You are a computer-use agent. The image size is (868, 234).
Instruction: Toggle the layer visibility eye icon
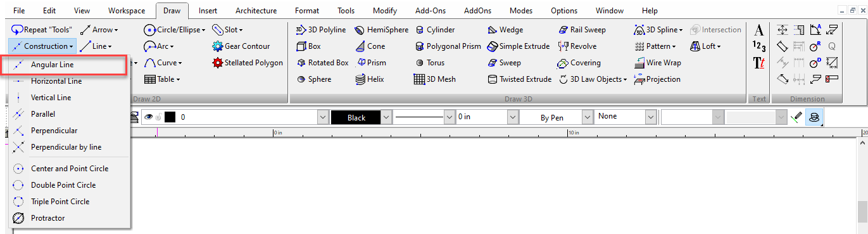coord(149,117)
